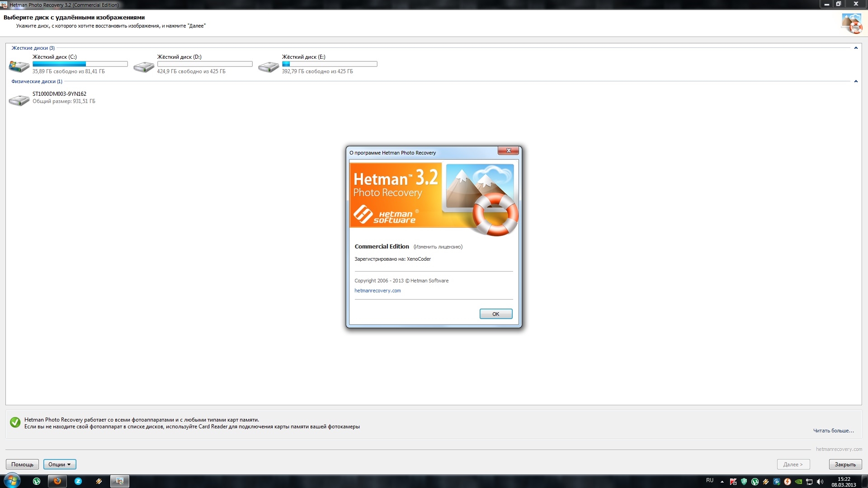Click the Windows Start orb
The image size is (868, 488).
pos(12,481)
